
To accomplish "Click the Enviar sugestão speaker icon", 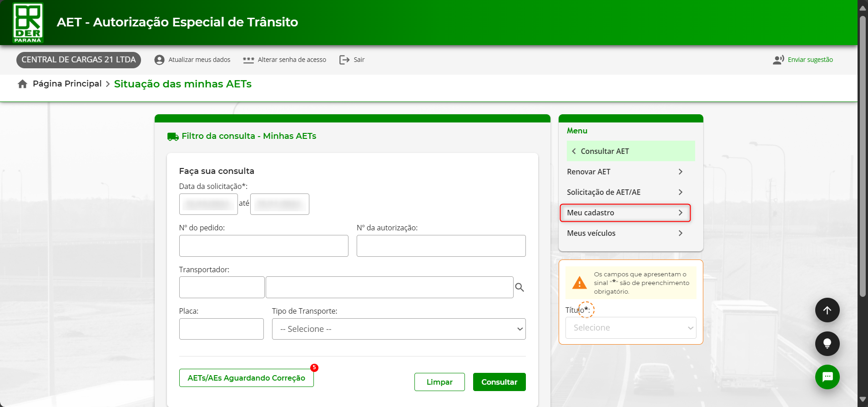I will tap(778, 60).
